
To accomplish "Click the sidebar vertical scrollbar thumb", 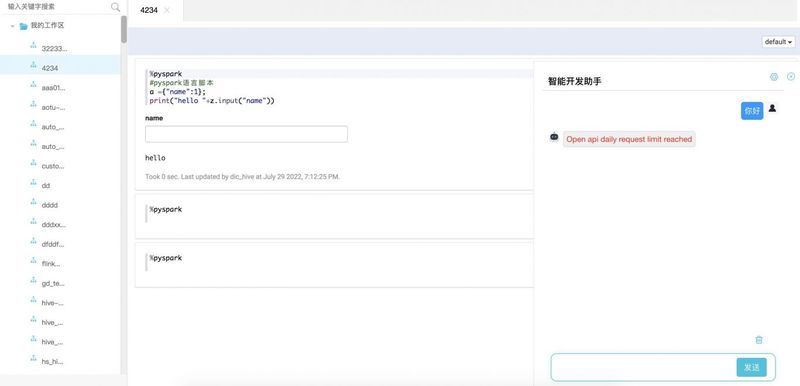I will 124,29.
